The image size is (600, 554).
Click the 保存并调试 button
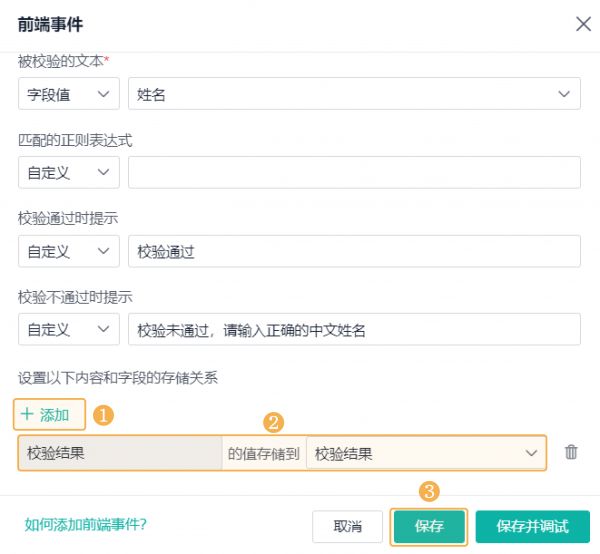(532, 526)
